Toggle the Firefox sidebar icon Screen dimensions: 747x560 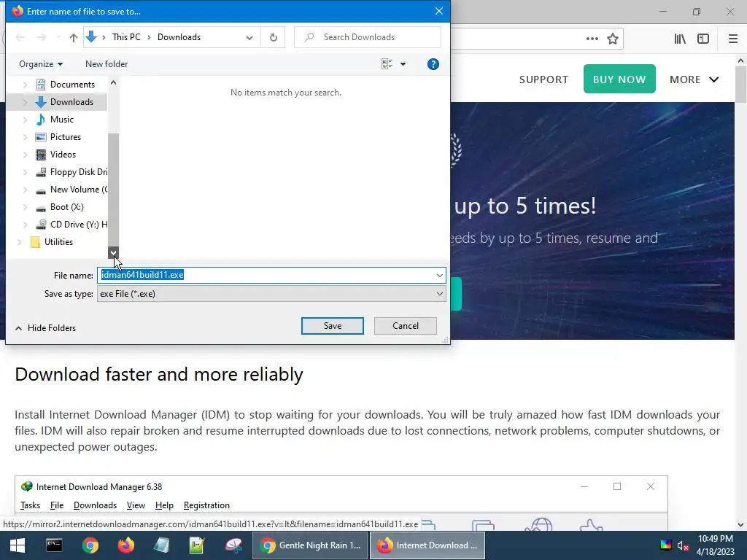(703, 39)
